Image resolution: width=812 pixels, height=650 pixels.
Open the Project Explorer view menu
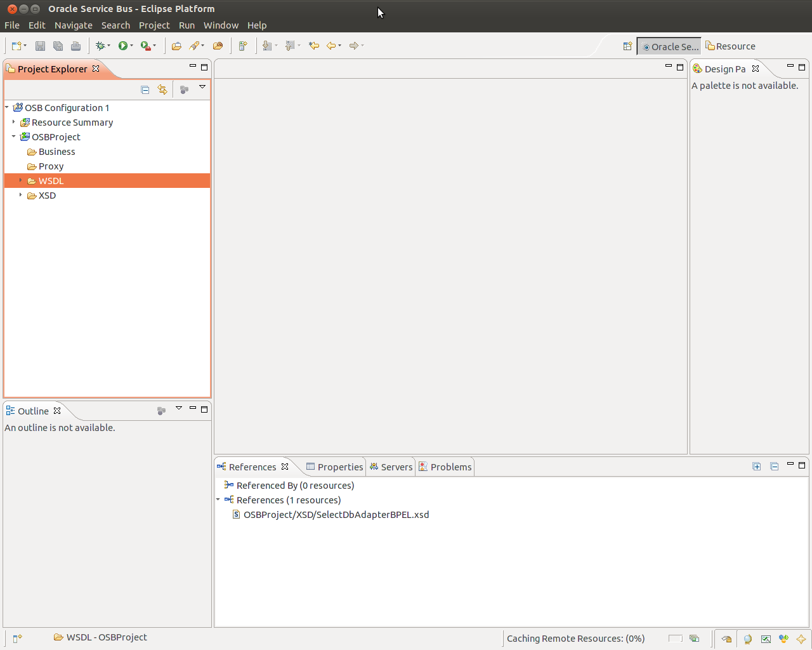click(x=202, y=87)
